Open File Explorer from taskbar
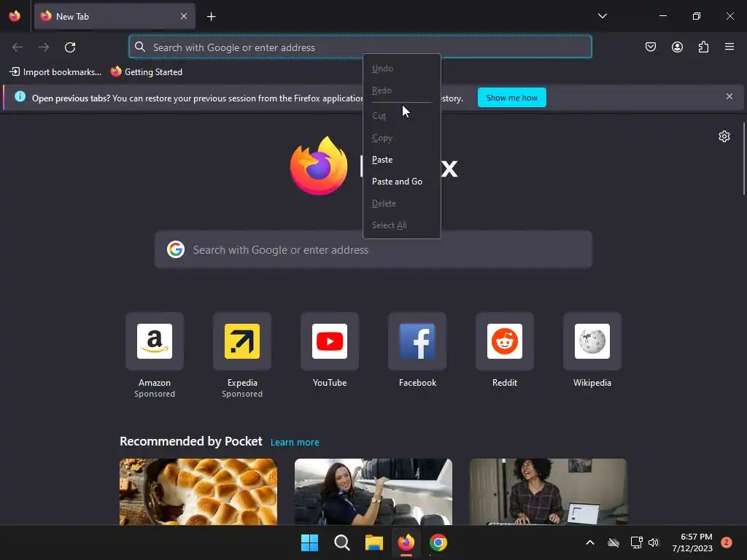The height and width of the screenshot is (560, 747). tap(374, 542)
